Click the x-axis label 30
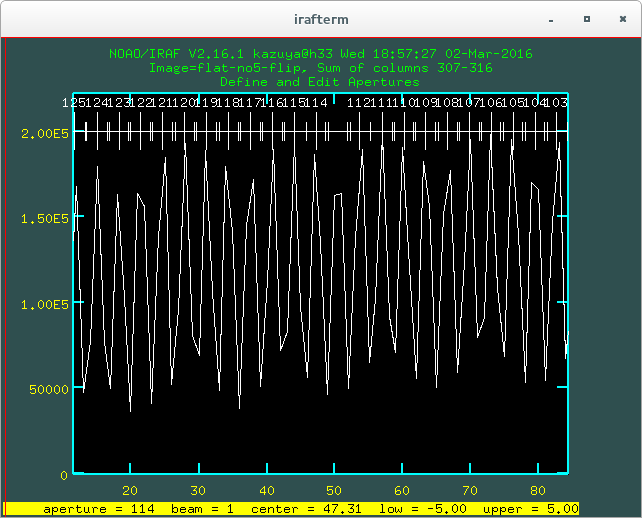This screenshot has width=642, height=518. pos(198,491)
